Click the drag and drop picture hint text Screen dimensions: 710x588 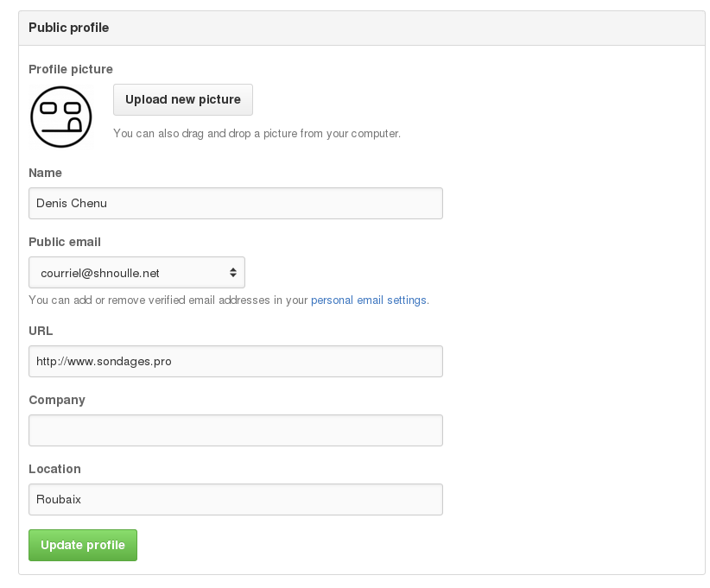click(x=257, y=134)
